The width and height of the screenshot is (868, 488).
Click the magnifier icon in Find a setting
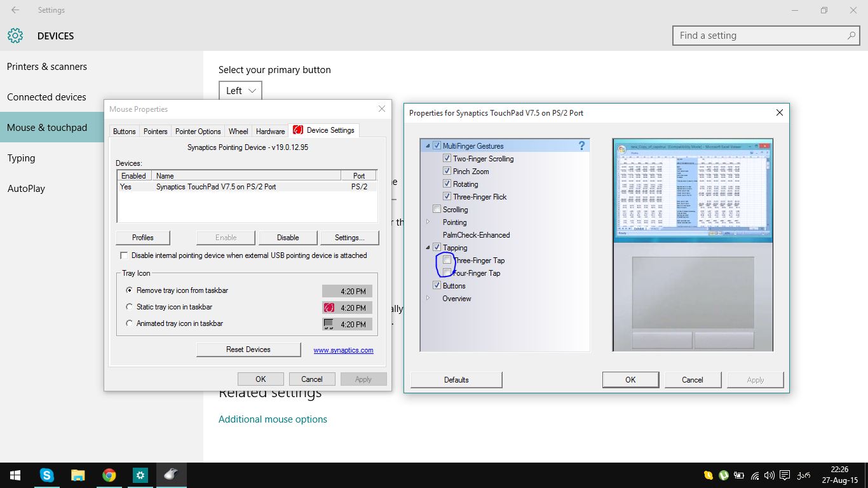coord(851,36)
